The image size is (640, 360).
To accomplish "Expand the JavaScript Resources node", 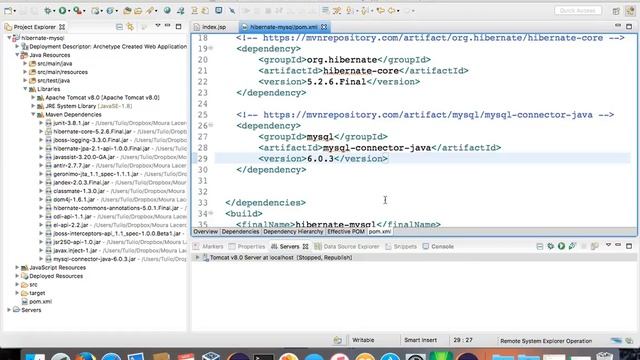I will click(18, 268).
